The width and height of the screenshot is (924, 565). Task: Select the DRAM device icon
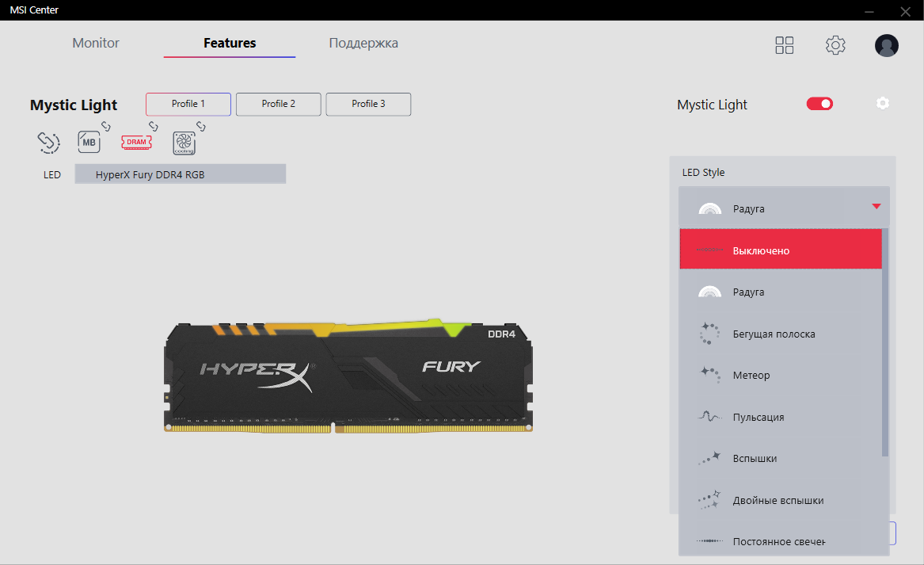[x=136, y=142]
